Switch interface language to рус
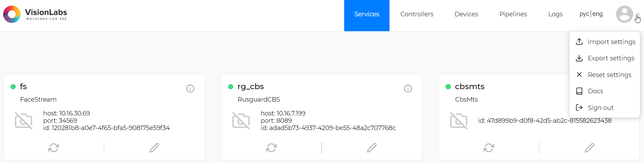Screen dimensions: 644x163 pos(584,14)
